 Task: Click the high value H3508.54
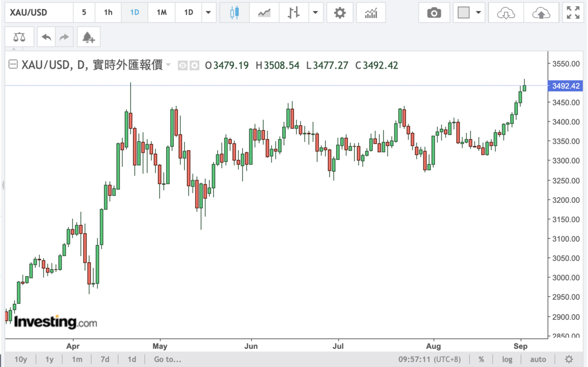coord(277,65)
